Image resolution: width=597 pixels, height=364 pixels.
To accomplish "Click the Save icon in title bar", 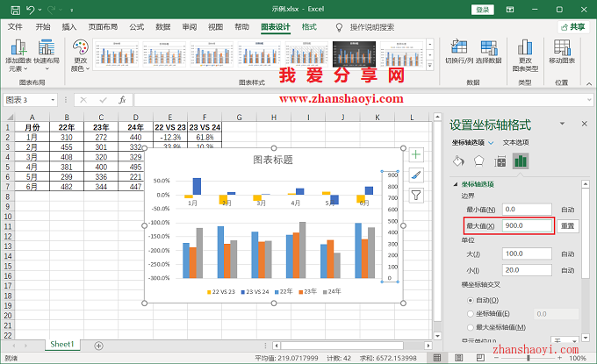I will click(15, 10).
